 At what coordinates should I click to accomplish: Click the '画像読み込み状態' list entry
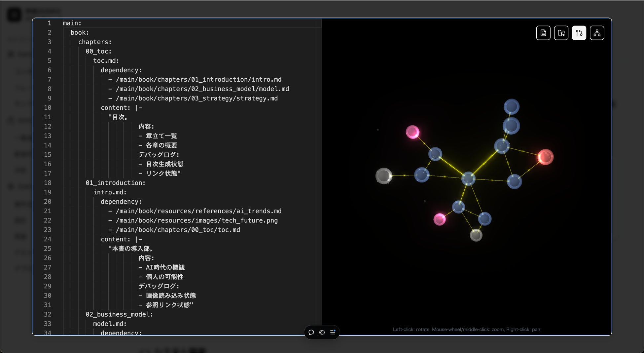[171, 295]
